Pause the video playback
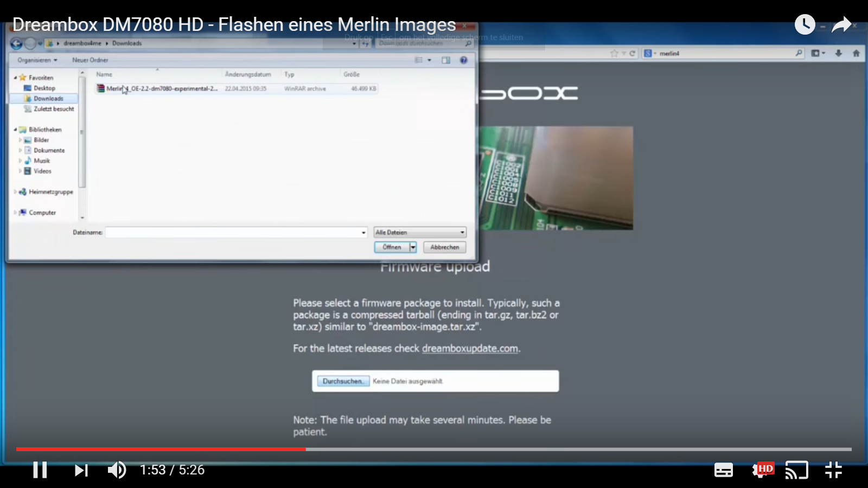The width and height of the screenshot is (868, 488). tap(40, 470)
